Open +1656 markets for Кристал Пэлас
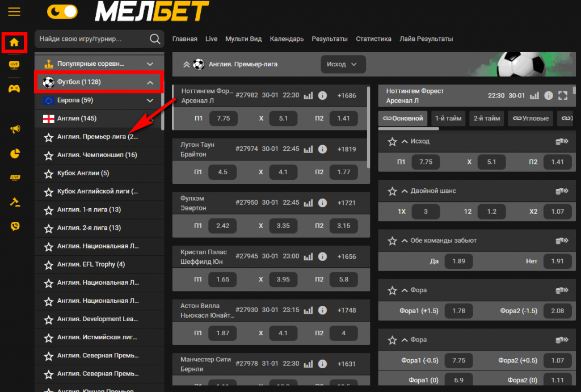This screenshot has width=581, height=392. 347,257
